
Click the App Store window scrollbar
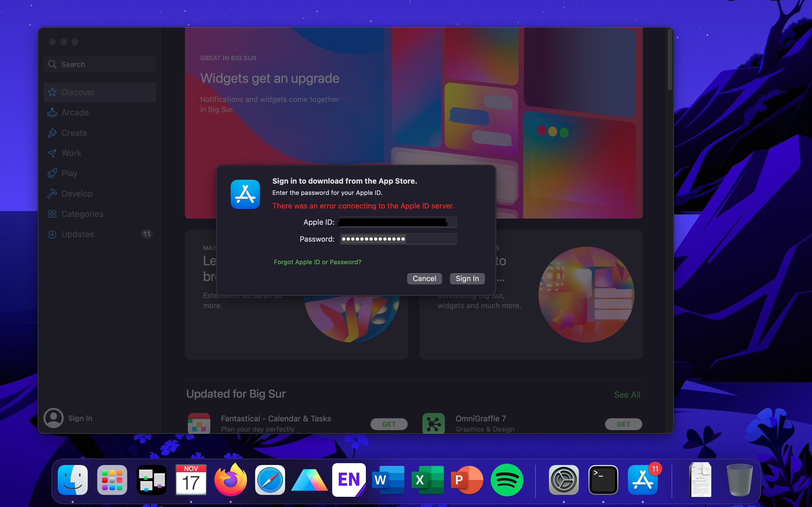[670, 60]
